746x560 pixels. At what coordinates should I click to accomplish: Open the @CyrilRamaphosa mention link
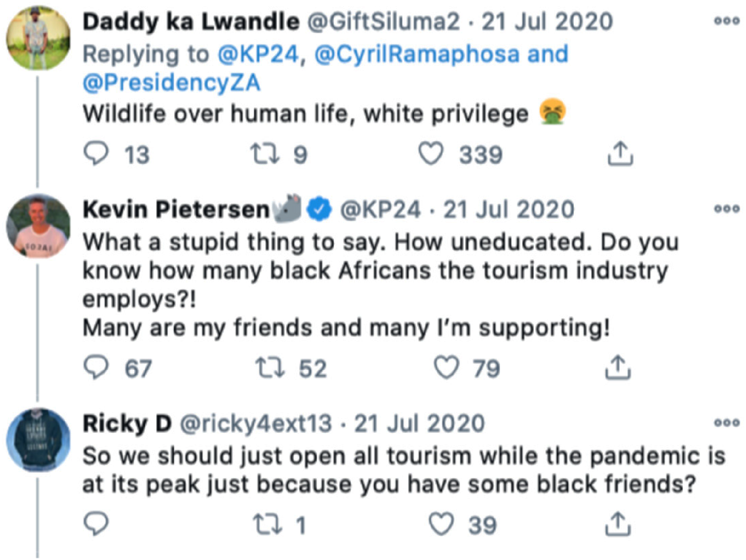click(417, 54)
